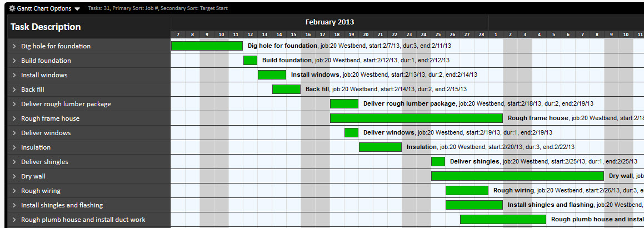This screenshot has height=228, width=644.
Task: Expand the Build foundation row chevron
Action: (x=14, y=61)
